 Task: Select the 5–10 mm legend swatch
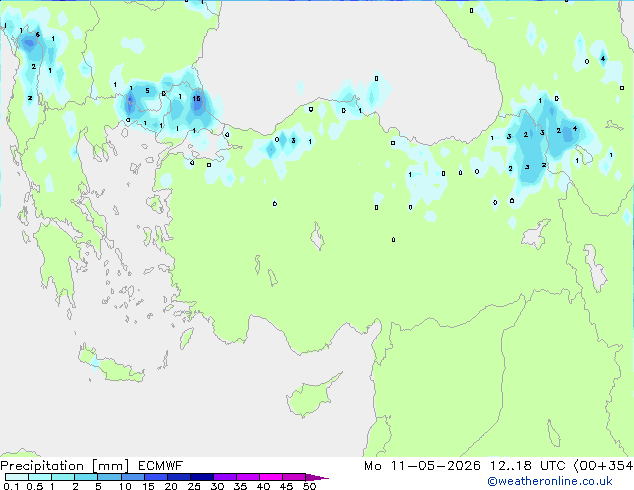coord(109,477)
